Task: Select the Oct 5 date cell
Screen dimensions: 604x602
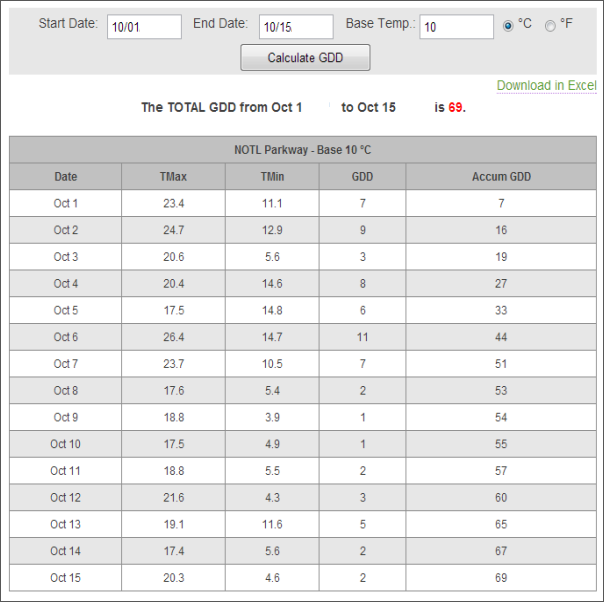Action: click(65, 310)
